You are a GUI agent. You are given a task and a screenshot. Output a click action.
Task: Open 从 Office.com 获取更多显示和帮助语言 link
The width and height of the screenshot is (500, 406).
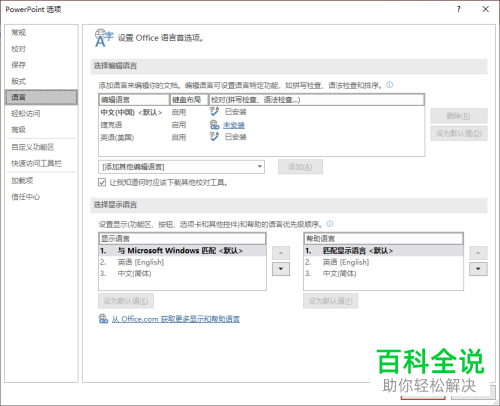pyautogui.click(x=176, y=319)
